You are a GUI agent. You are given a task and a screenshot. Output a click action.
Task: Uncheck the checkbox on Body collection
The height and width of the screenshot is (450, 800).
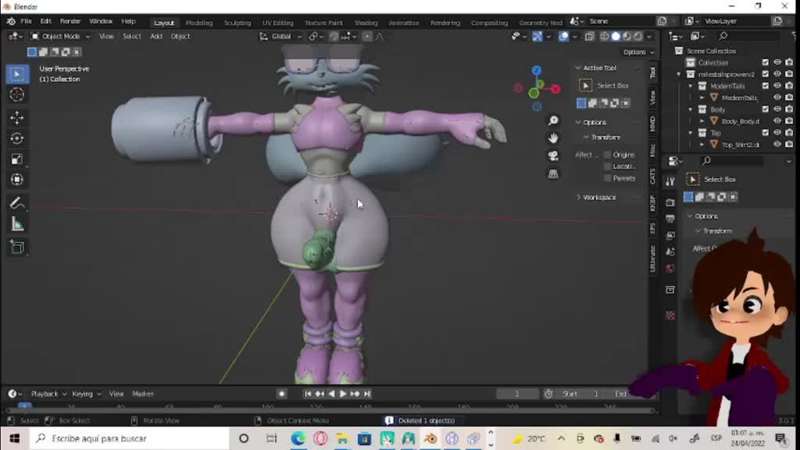point(765,109)
